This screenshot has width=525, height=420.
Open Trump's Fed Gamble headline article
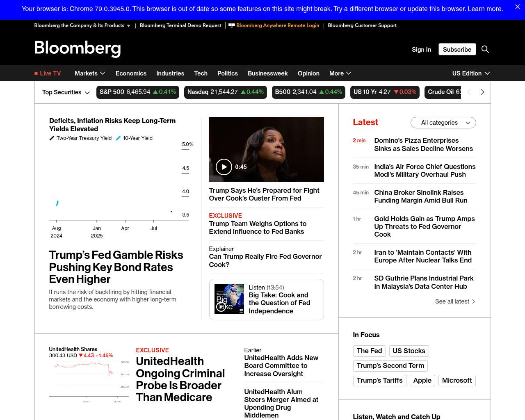coord(116,267)
